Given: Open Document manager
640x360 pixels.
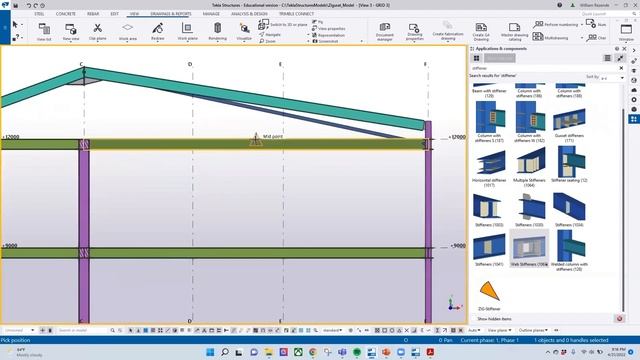Looking at the screenshot, I should coord(384,31).
